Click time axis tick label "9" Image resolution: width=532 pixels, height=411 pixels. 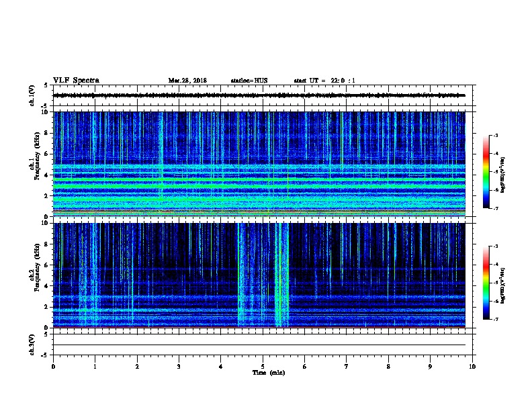(x=430, y=367)
